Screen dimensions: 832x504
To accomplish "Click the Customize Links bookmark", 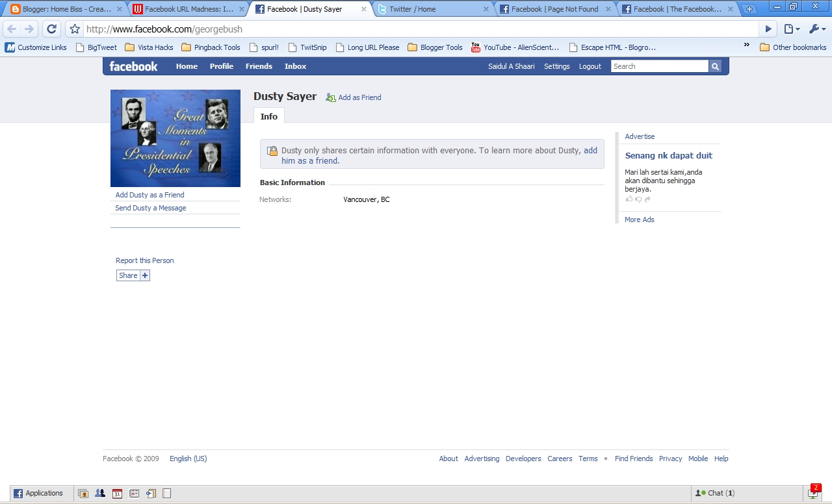I will pyautogui.click(x=36, y=47).
